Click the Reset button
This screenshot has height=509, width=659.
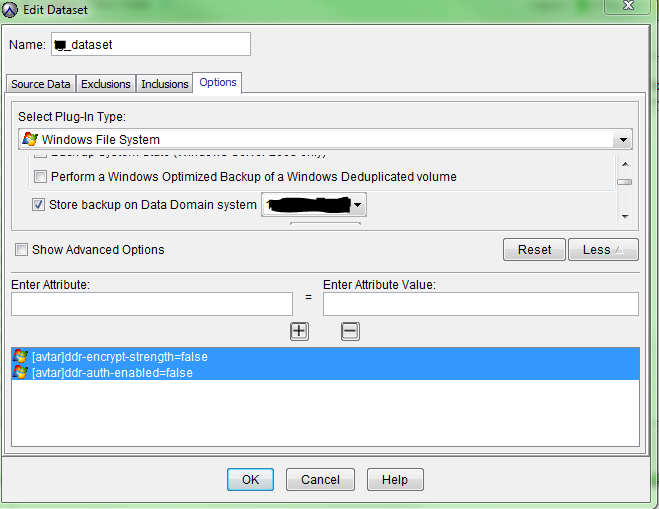pyautogui.click(x=534, y=250)
